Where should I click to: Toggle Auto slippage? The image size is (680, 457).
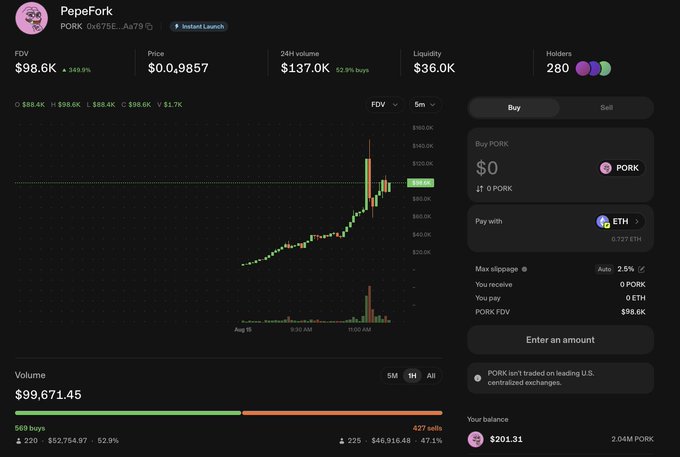(604, 269)
